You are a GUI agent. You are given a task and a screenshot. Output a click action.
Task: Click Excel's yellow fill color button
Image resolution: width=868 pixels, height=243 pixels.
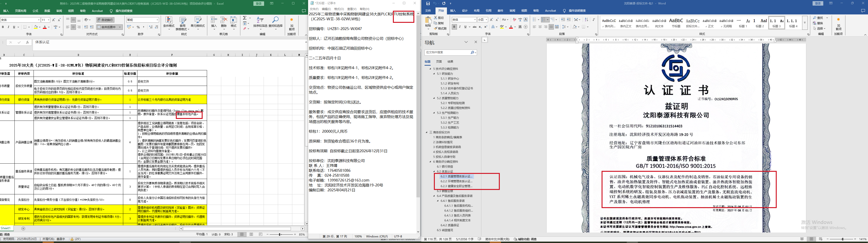tap(36, 27)
